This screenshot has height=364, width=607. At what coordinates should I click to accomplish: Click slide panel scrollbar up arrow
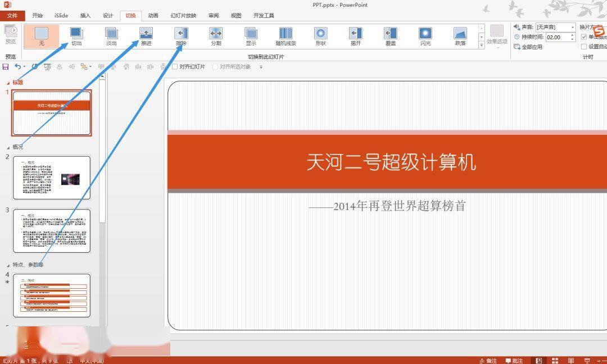pos(102,76)
